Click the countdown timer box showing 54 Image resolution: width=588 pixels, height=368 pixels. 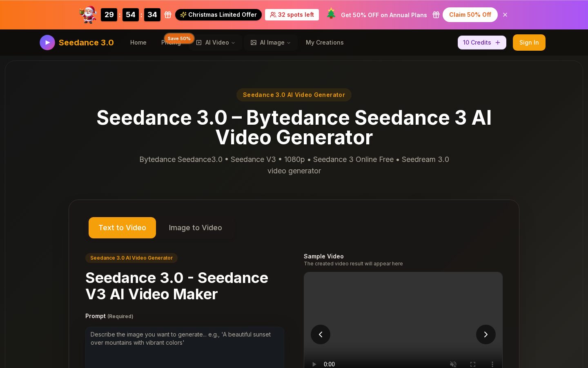pyautogui.click(x=131, y=15)
